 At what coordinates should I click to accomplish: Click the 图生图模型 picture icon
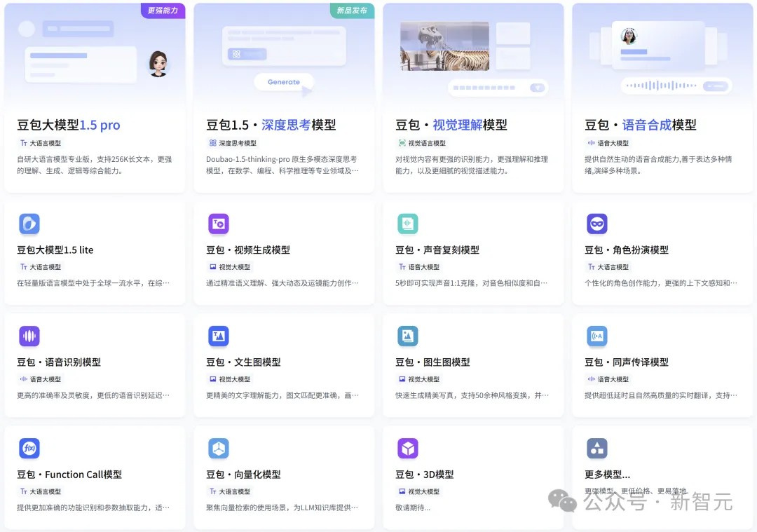(x=408, y=336)
